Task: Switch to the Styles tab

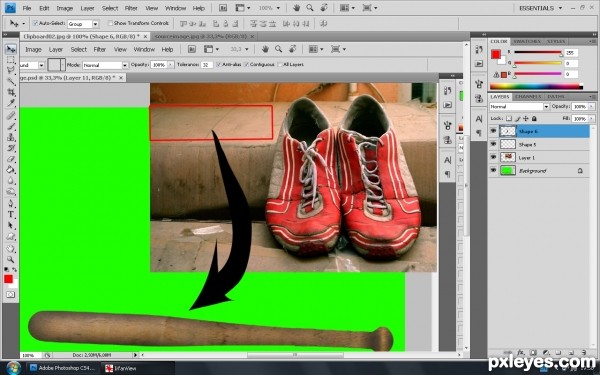Action: click(x=556, y=41)
